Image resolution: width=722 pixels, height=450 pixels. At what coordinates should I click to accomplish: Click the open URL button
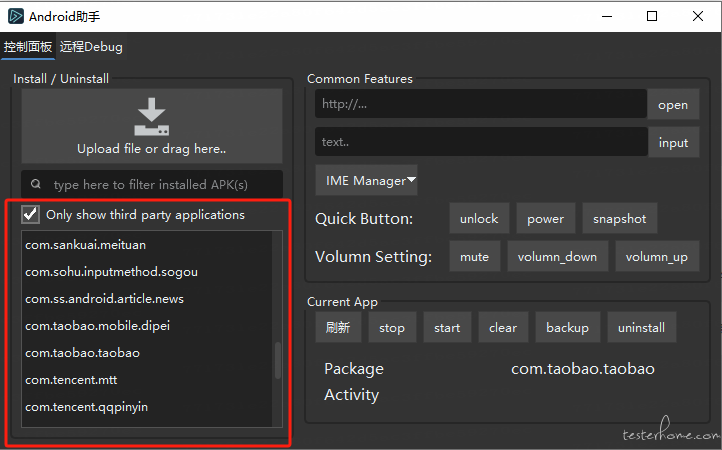(673, 105)
